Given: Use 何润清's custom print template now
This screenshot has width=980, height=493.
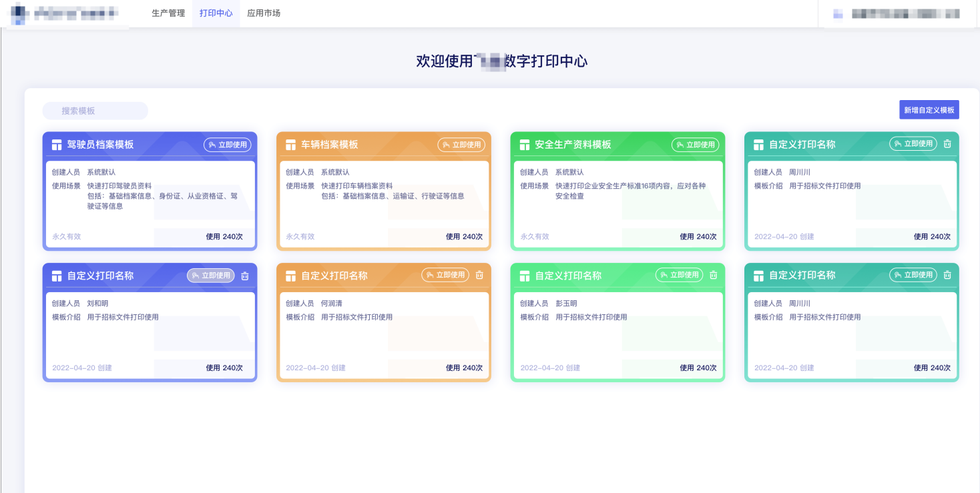Looking at the screenshot, I should [445, 275].
